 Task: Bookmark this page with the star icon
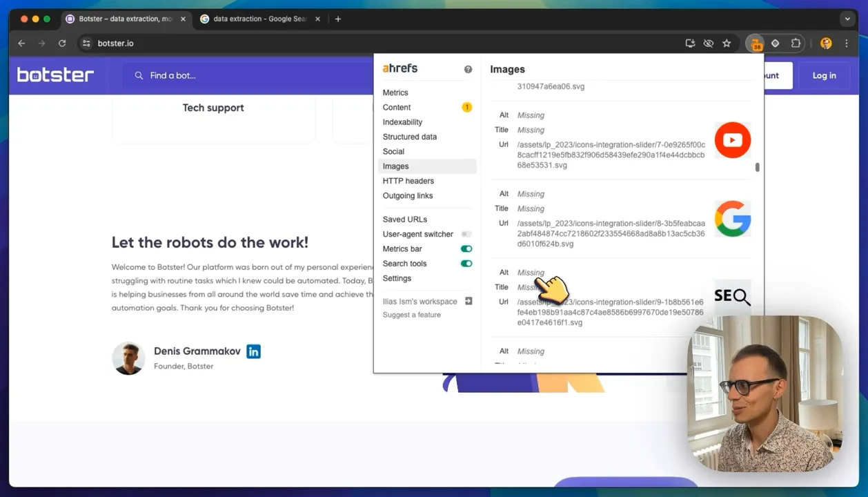point(727,43)
